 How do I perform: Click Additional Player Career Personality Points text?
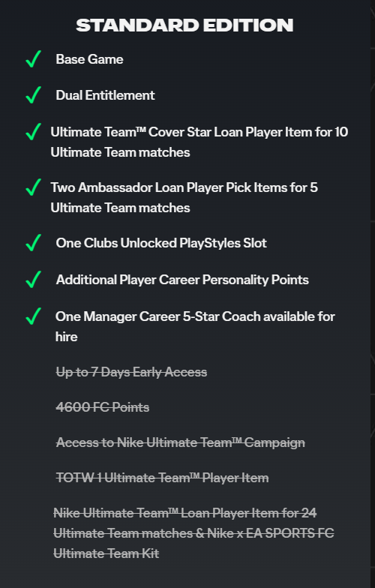182,280
